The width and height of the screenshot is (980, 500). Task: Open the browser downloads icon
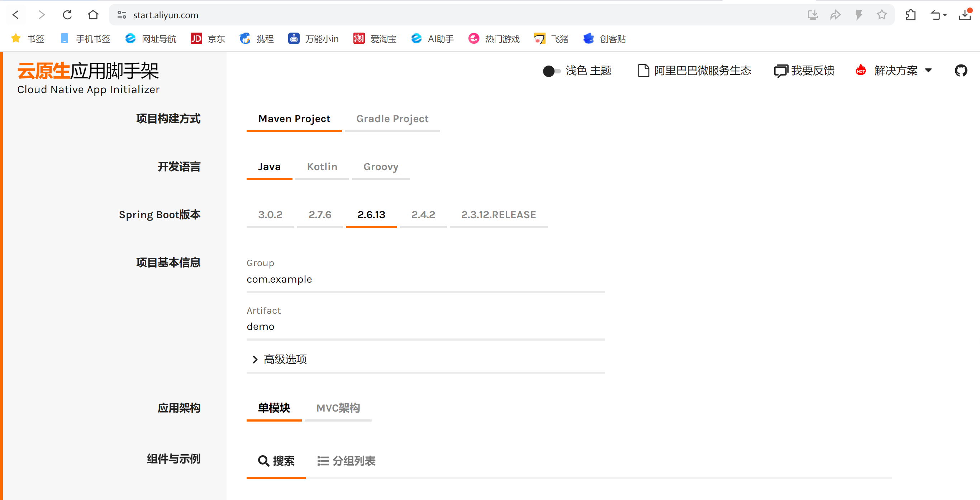coord(965,15)
